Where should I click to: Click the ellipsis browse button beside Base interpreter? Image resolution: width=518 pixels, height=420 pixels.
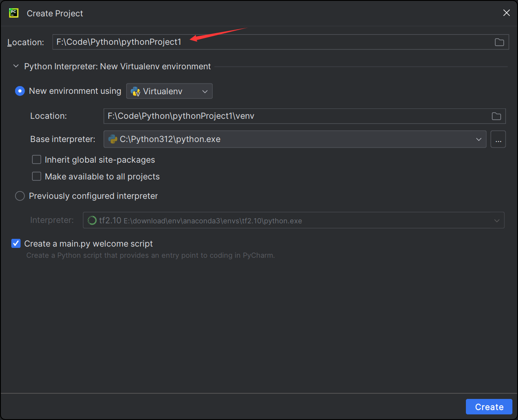coord(498,139)
